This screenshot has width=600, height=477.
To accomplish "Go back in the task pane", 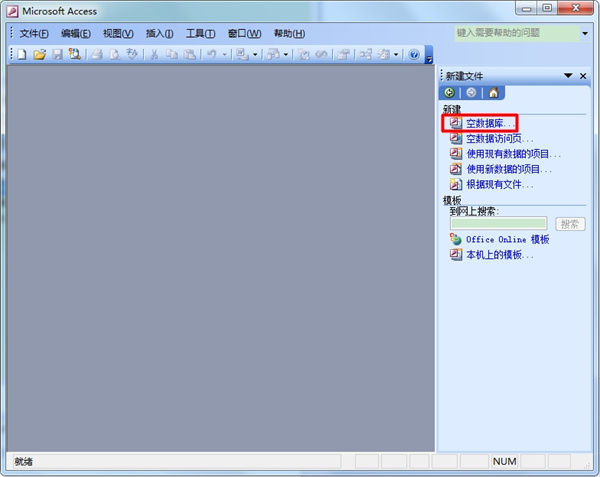I will [449, 93].
